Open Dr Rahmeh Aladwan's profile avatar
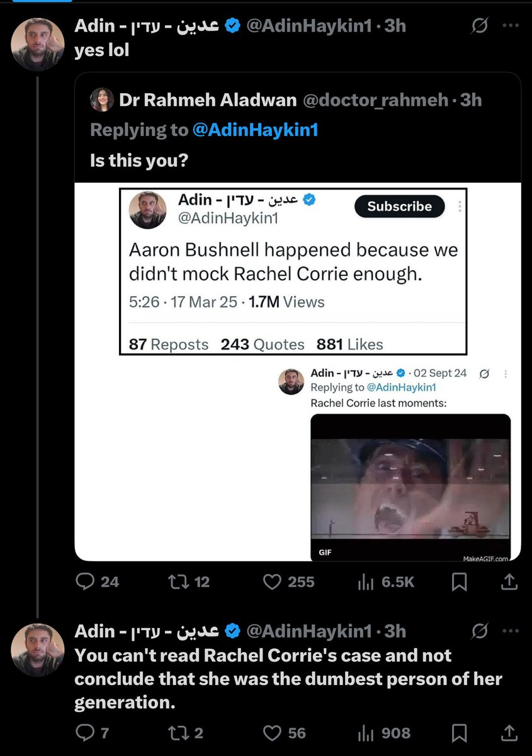The width and height of the screenshot is (532, 756). click(103, 100)
